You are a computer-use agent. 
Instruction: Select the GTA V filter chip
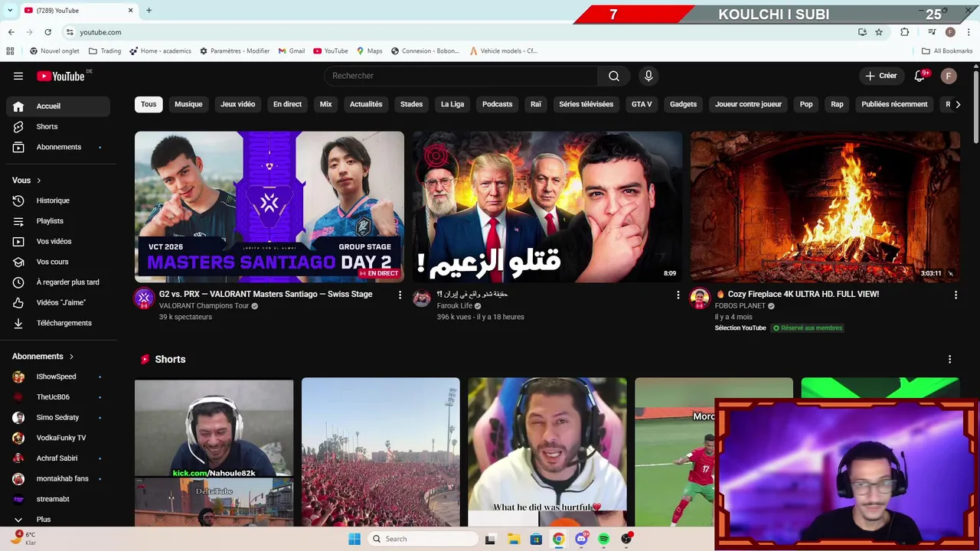(642, 104)
